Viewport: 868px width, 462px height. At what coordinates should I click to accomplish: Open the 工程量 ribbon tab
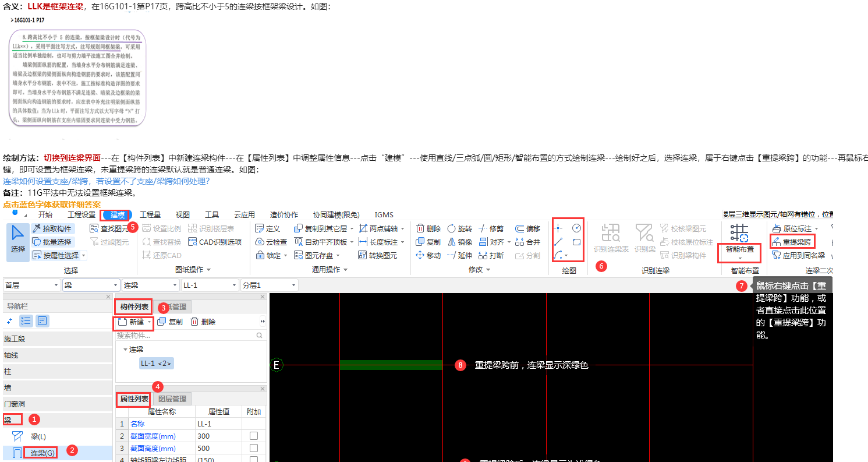click(150, 214)
